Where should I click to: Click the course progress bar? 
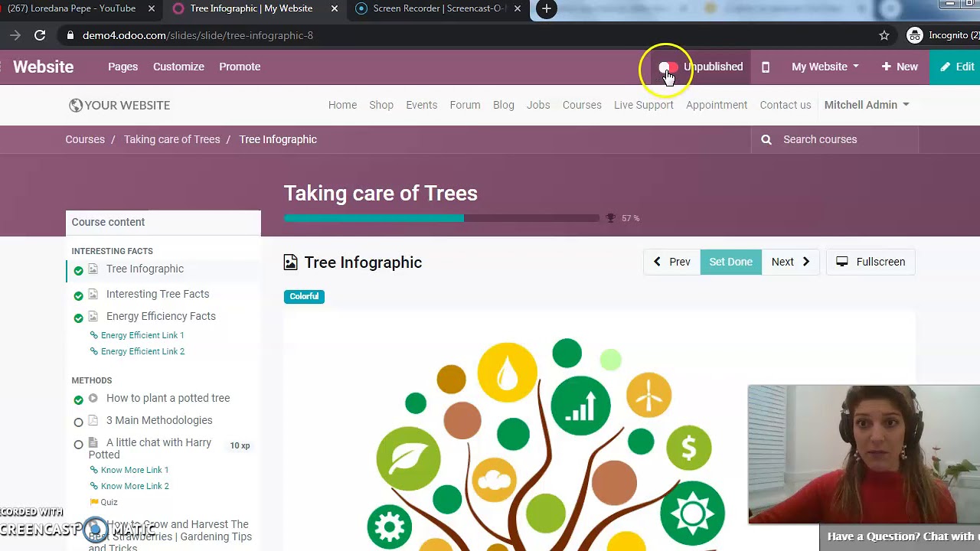click(x=442, y=218)
